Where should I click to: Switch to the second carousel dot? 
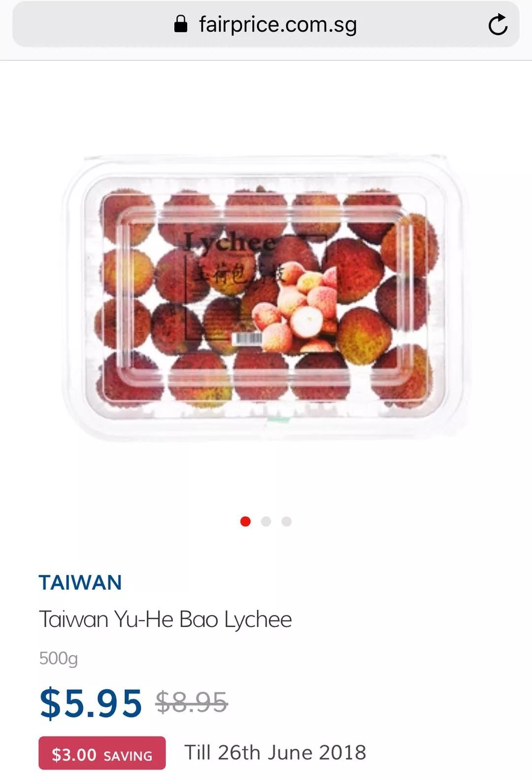(266, 521)
